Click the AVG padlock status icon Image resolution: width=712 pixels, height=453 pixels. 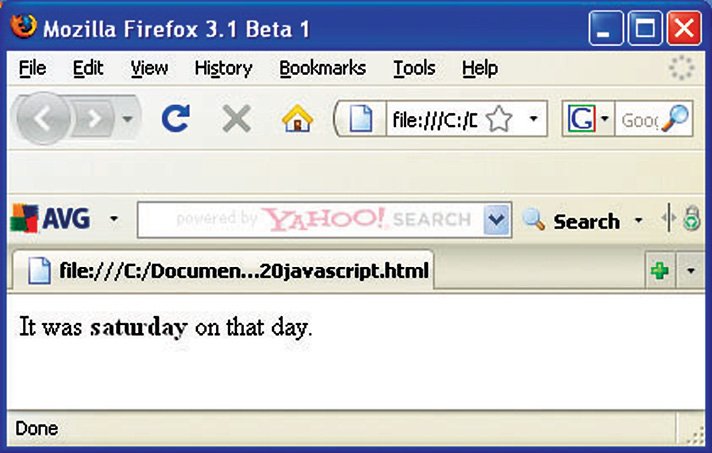pyautogui.click(x=691, y=218)
